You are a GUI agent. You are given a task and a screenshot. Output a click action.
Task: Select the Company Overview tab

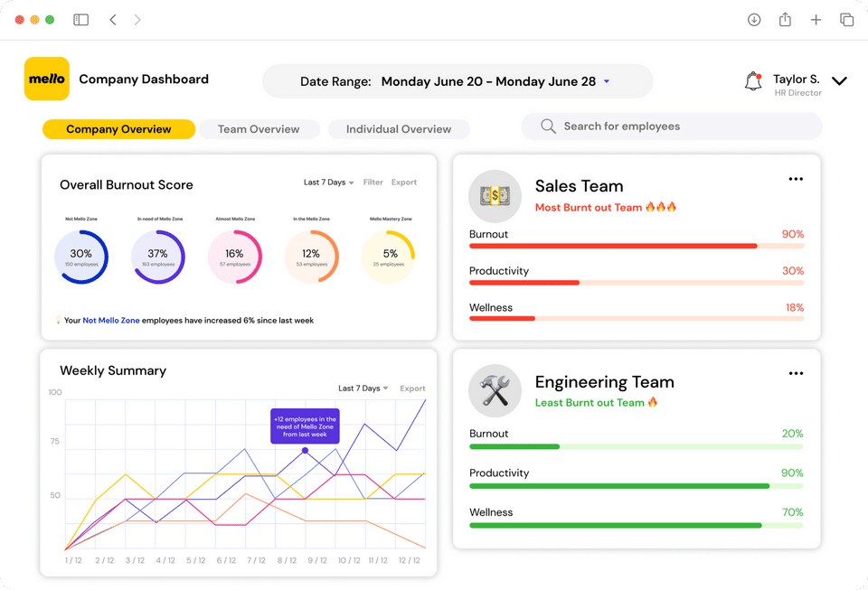[119, 129]
